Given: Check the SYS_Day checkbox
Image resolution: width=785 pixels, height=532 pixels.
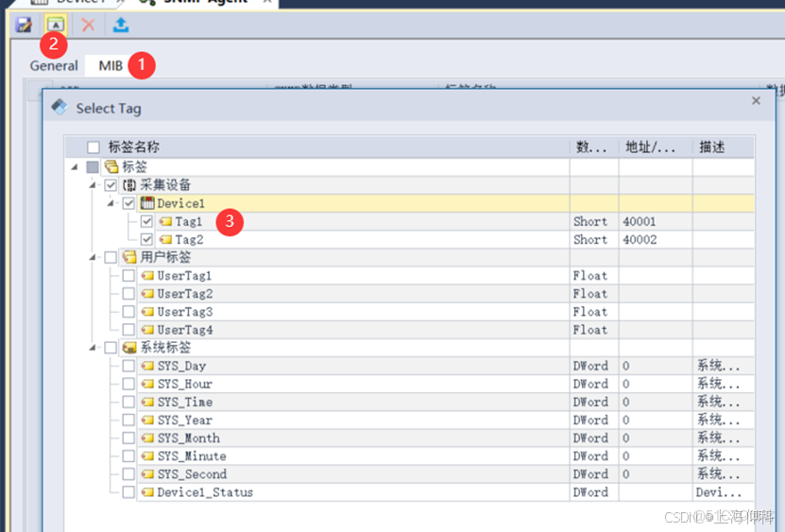Looking at the screenshot, I should (128, 366).
